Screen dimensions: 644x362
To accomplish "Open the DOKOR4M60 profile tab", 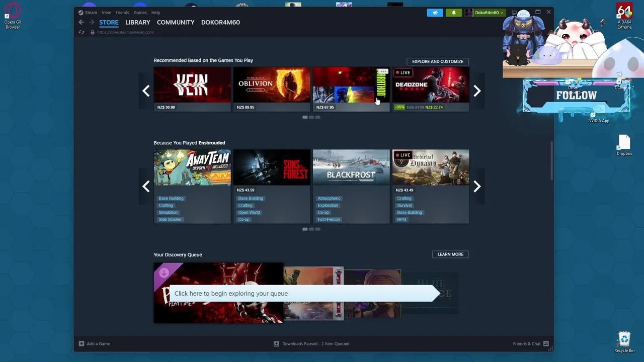I will (x=220, y=22).
